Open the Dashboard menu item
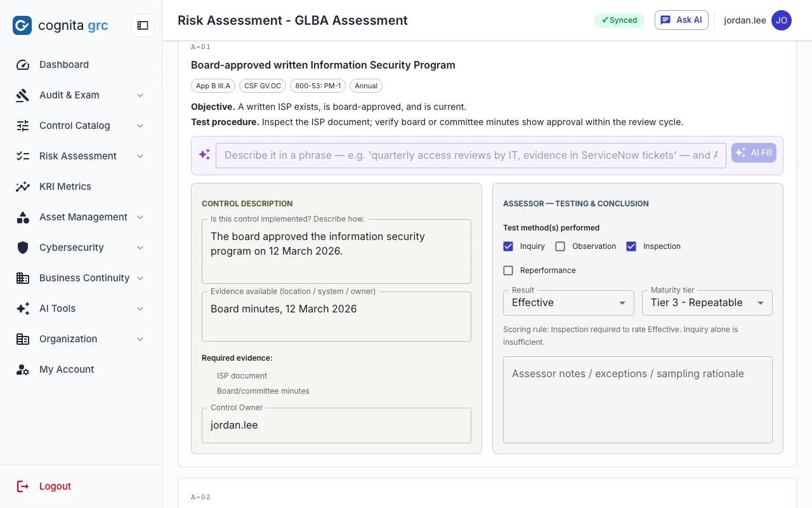Screen dimensions: 812x508 [81, 65]
